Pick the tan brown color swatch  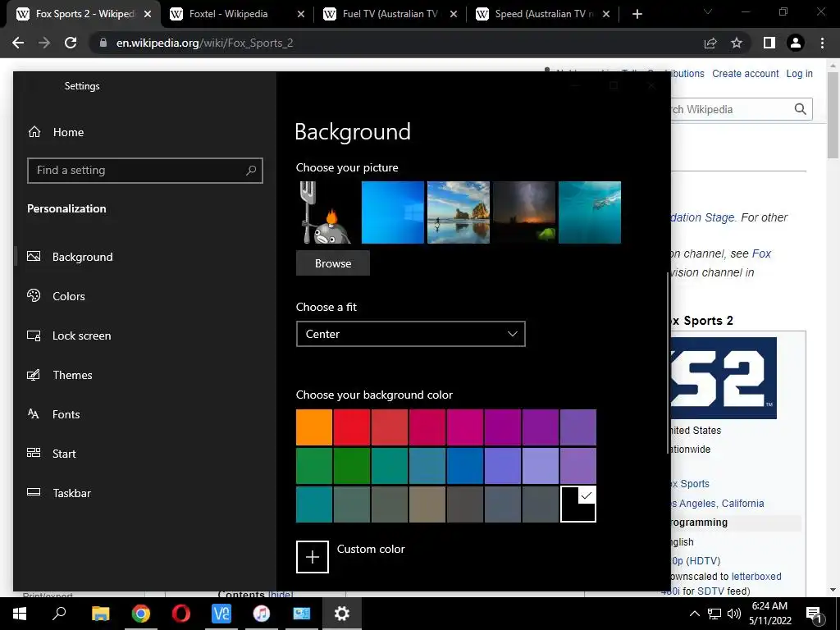click(x=427, y=504)
